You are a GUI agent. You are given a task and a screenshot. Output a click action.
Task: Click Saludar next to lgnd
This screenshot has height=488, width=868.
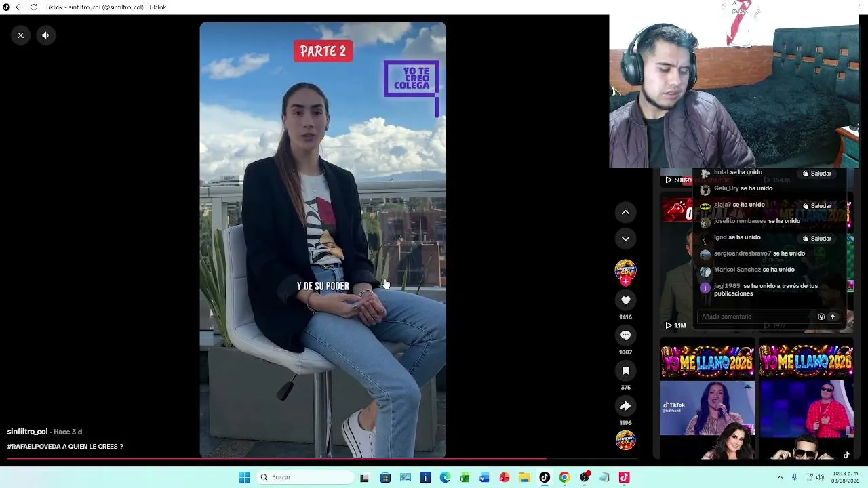pos(816,239)
